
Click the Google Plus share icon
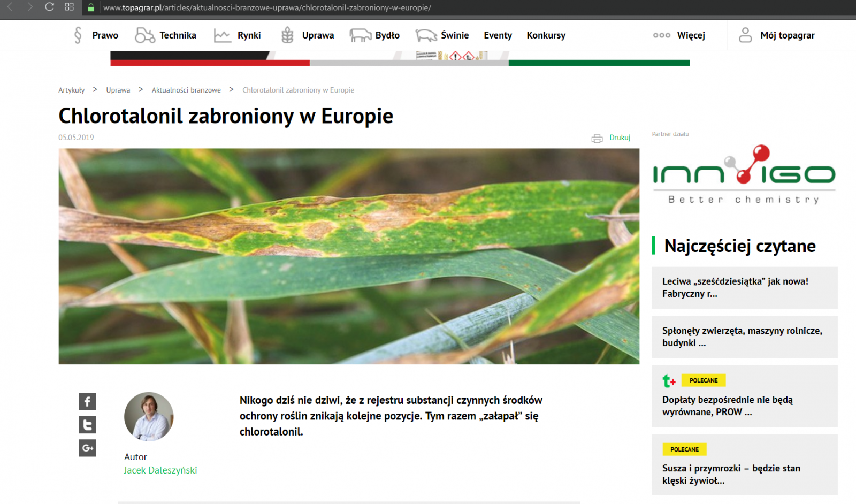tap(87, 448)
